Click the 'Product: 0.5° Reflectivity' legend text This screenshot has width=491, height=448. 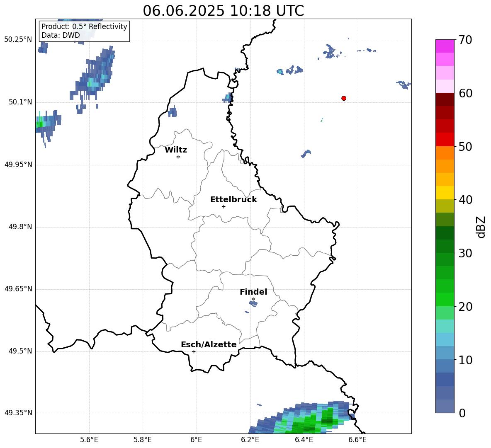pos(84,26)
